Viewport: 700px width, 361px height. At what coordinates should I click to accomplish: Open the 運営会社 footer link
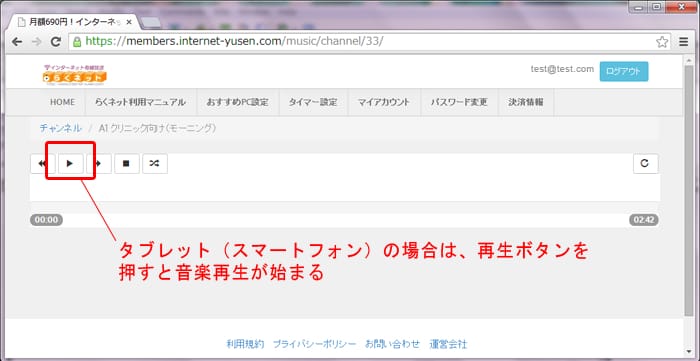[448, 344]
